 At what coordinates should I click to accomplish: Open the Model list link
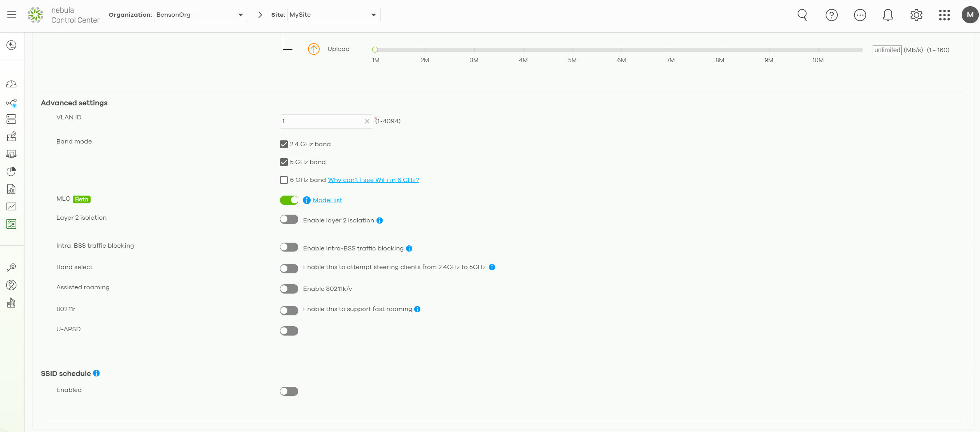click(x=327, y=200)
